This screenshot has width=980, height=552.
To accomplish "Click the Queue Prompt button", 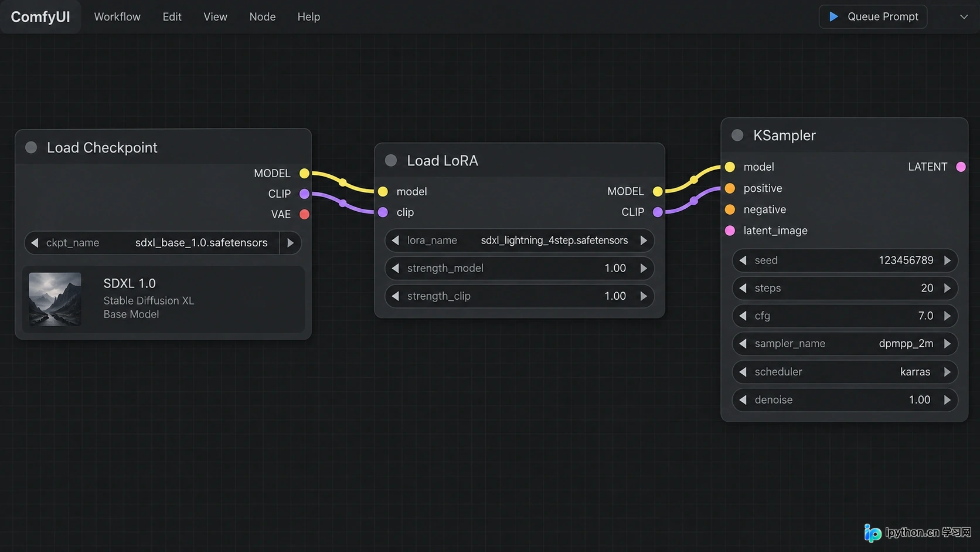I will (x=873, y=16).
